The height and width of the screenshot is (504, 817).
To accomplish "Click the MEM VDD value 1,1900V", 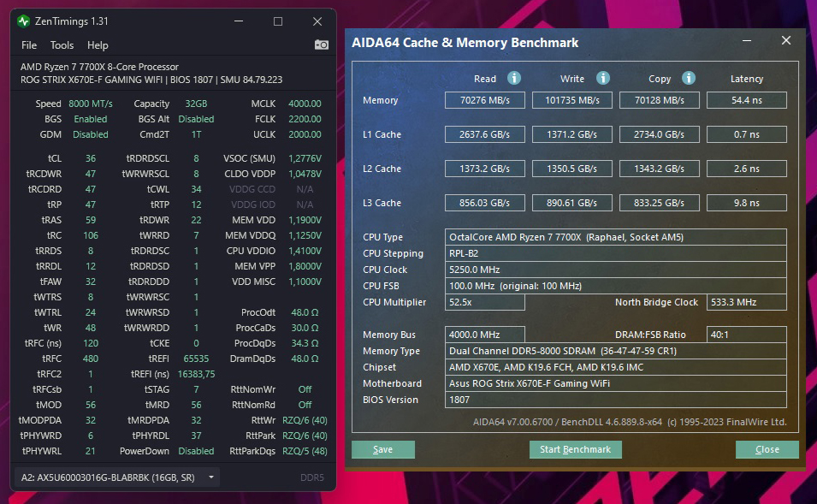I will click(305, 220).
